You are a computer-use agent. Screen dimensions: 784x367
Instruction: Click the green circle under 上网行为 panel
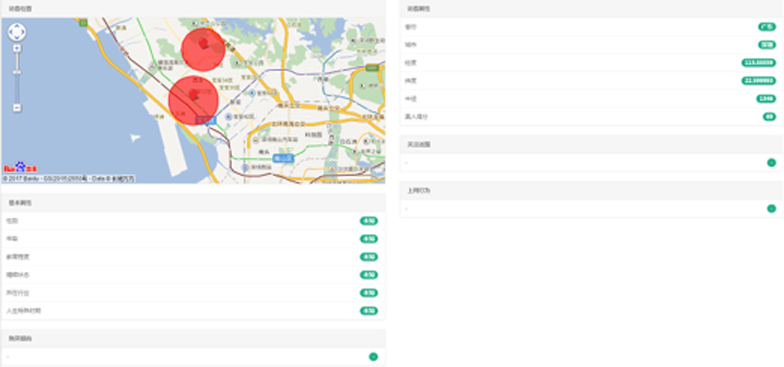click(x=772, y=208)
